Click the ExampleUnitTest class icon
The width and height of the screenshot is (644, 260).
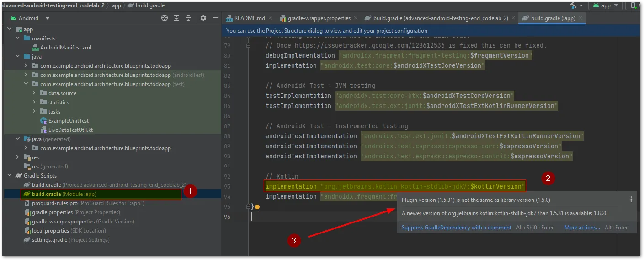tap(44, 120)
